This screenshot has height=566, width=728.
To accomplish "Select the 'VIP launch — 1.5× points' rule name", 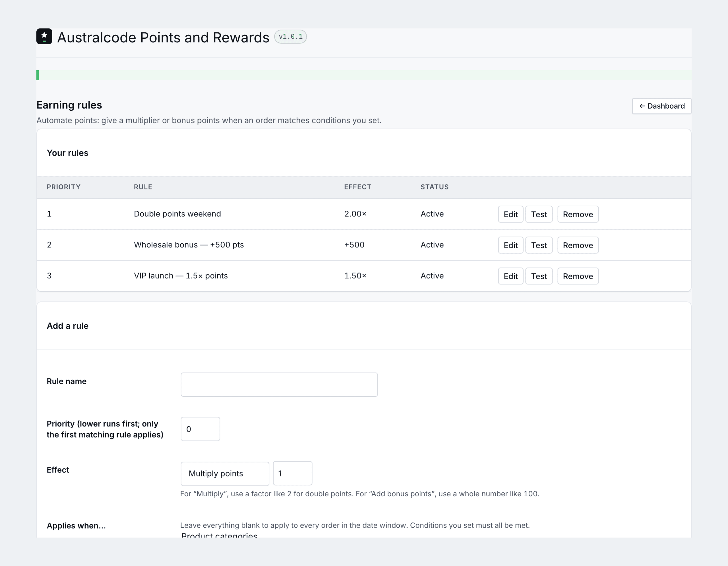I will [x=181, y=276].
